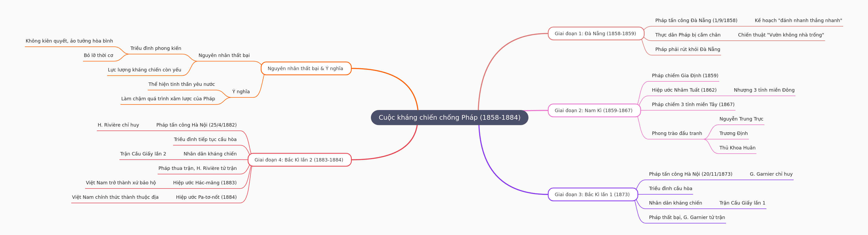
Task: Click the "Thủ Khoa Huân" leaf
Action: pos(737,148)
